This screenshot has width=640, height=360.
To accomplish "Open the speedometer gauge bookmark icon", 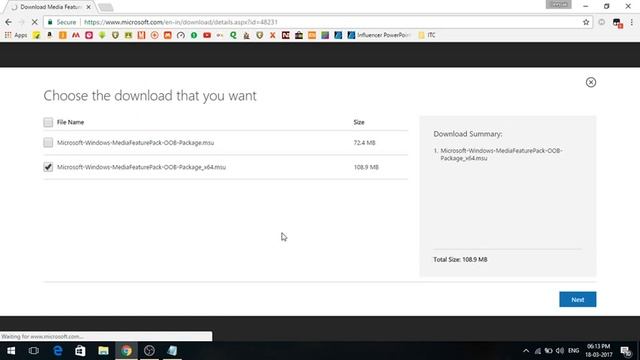I will coord(181,36).
